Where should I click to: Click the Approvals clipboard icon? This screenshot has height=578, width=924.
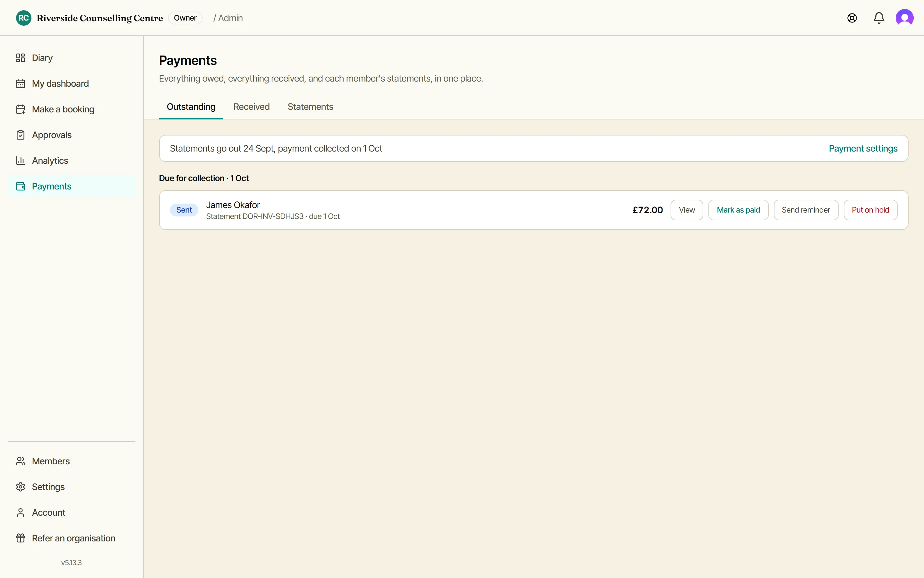click(x=21, y=135)
